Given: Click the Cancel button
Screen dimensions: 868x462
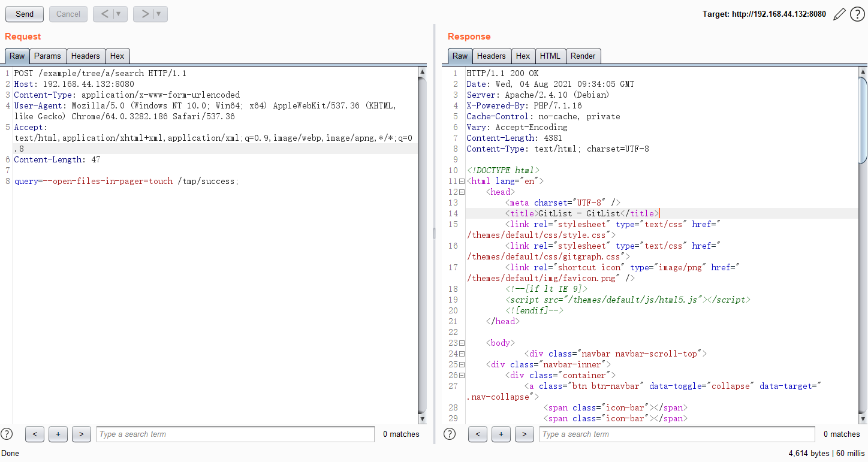Looking at the screenshot, I should coord(68,14).
